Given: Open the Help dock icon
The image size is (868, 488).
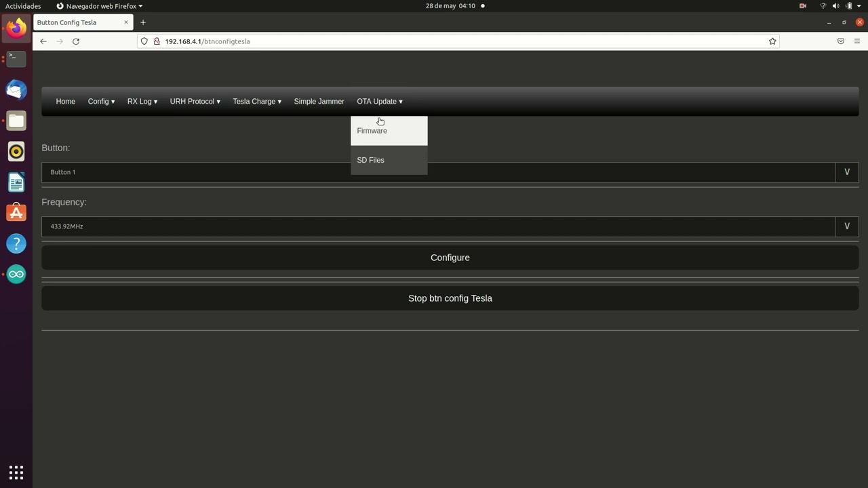Looking at the screenshot, I should pos(16,243).
